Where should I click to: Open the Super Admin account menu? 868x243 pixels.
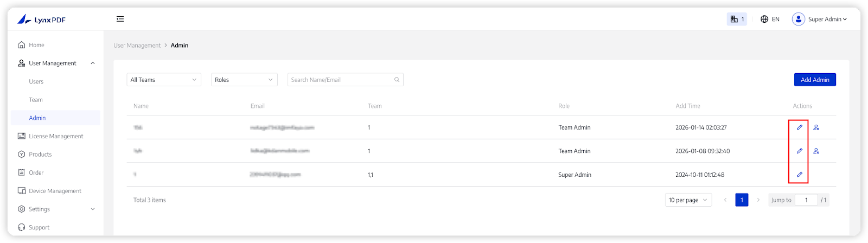(x=819, y=19)
